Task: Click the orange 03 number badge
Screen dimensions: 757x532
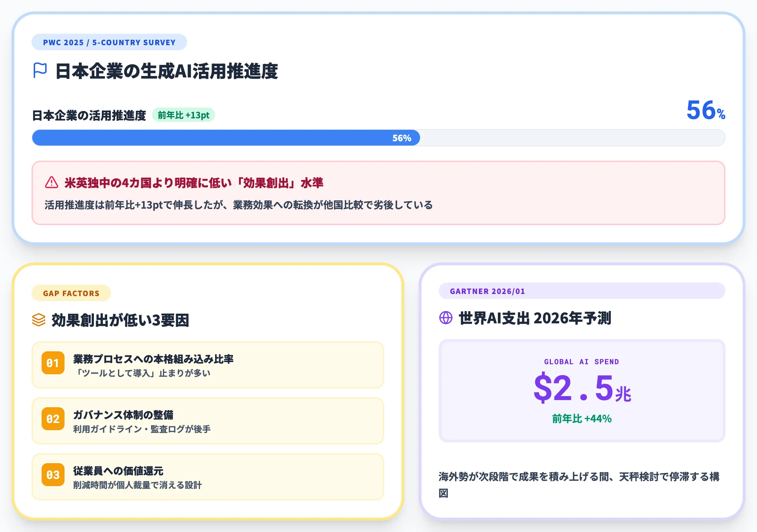Action: pyautogui.click(x=53, y=475)
